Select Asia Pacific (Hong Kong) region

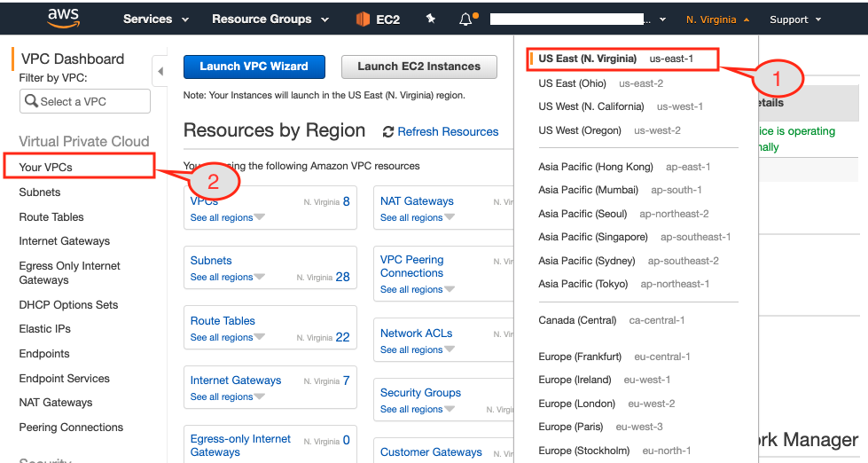click(x=624, y=167)
